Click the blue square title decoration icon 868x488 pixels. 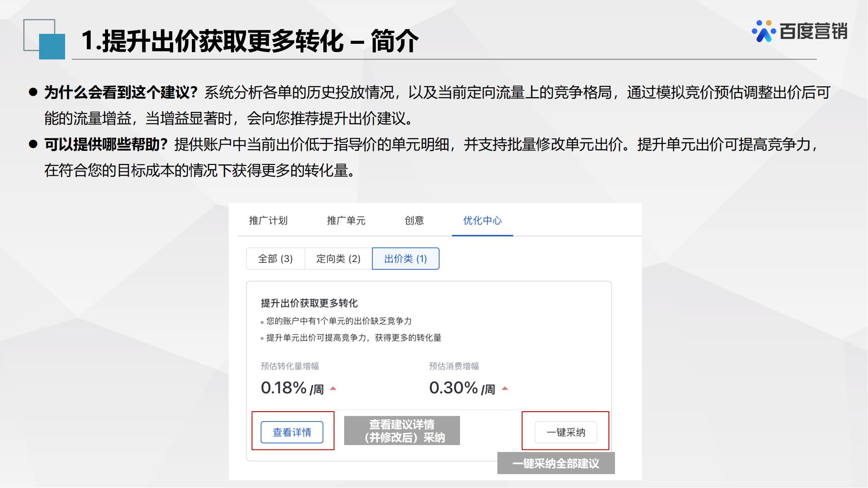52,46
